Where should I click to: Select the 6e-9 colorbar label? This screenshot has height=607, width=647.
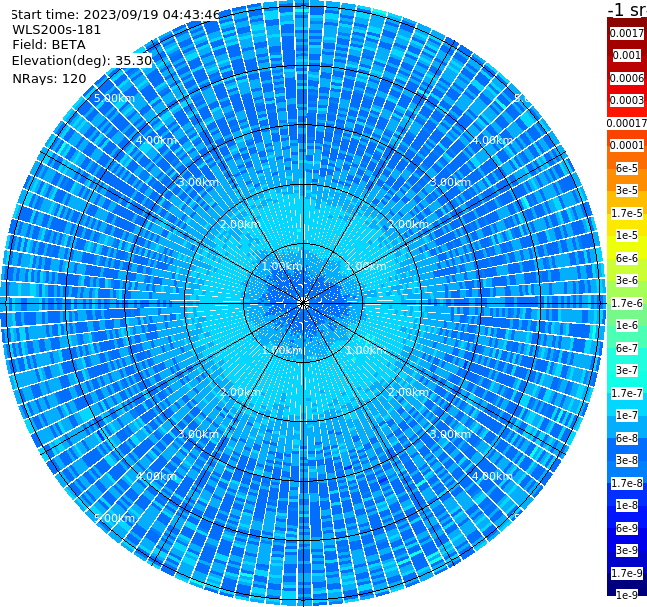pyautogui.click(x=627, y=528)
